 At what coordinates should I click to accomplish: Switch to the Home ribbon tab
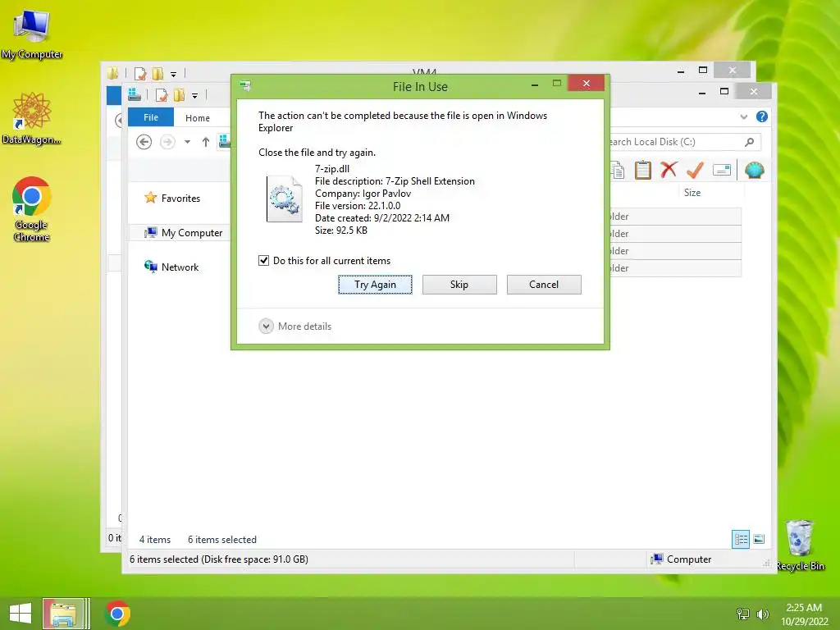click(198, 118)
